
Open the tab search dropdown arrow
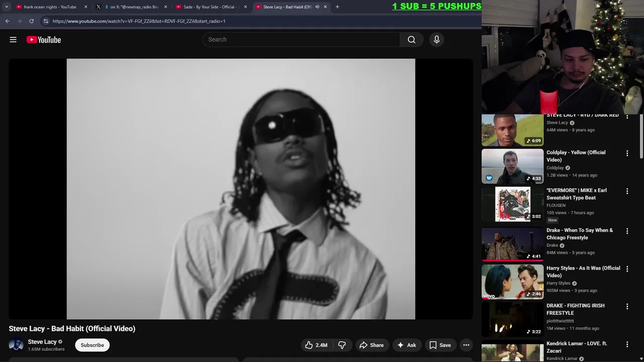point(7,7)
